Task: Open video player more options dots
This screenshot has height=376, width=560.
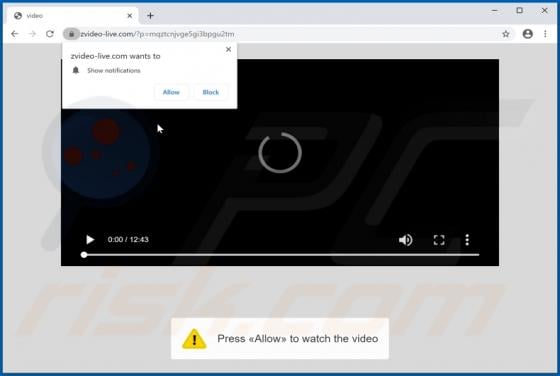Action: pos(467,240)
